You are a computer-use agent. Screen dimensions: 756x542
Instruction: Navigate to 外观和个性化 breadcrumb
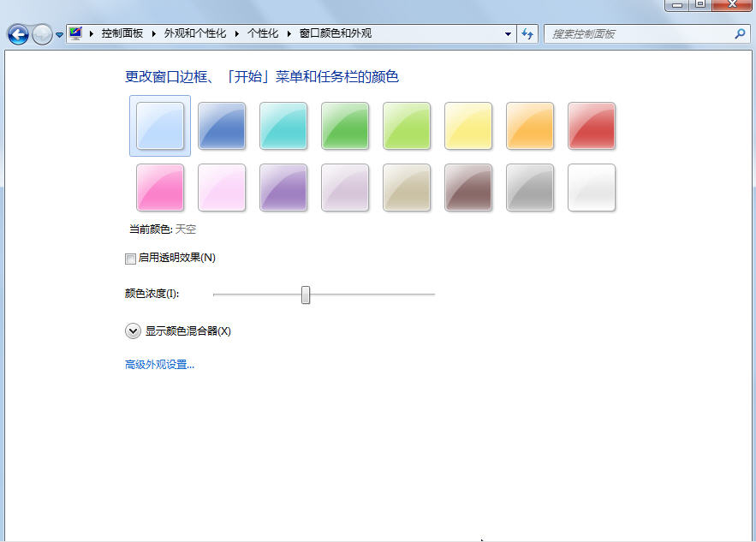[x=195, y=33]
